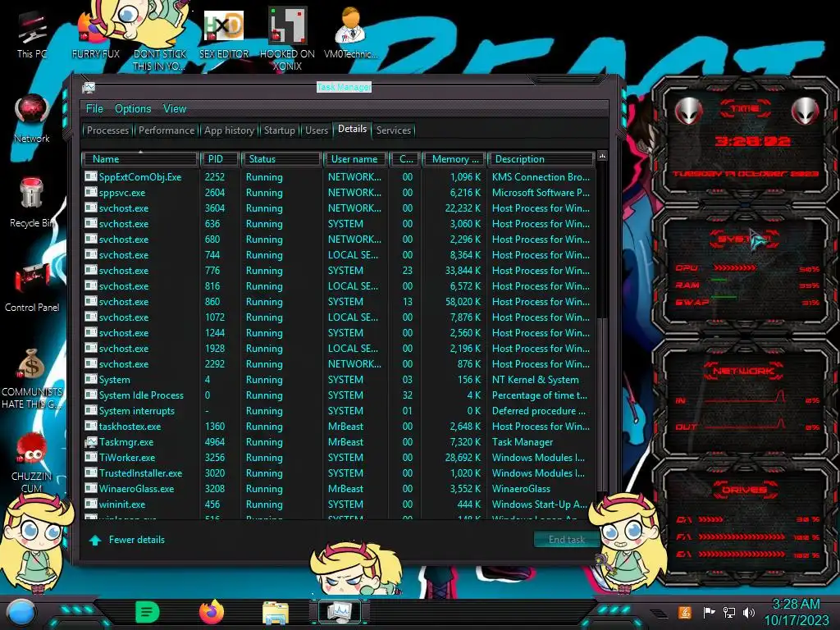The width and height of the screenshot is (840, 630).
Task: Click the right alien head on time gadget
Action: click(x=805, y=111)
